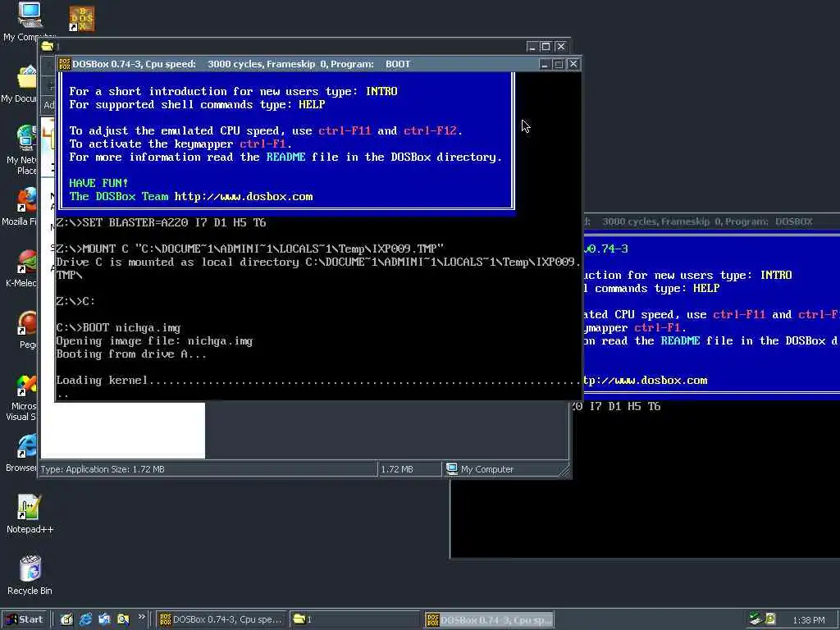Open the DOSBox BOOT window system menu icon

tap(65, 64)
